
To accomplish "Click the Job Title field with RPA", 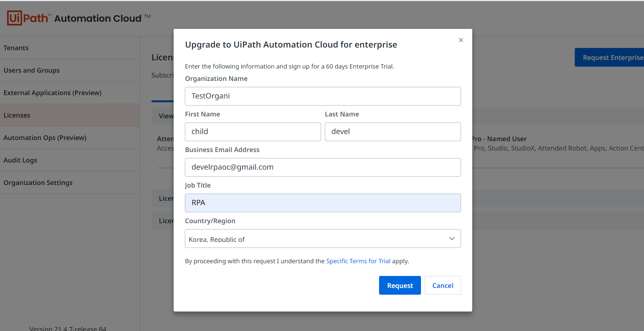I will 323,203.
